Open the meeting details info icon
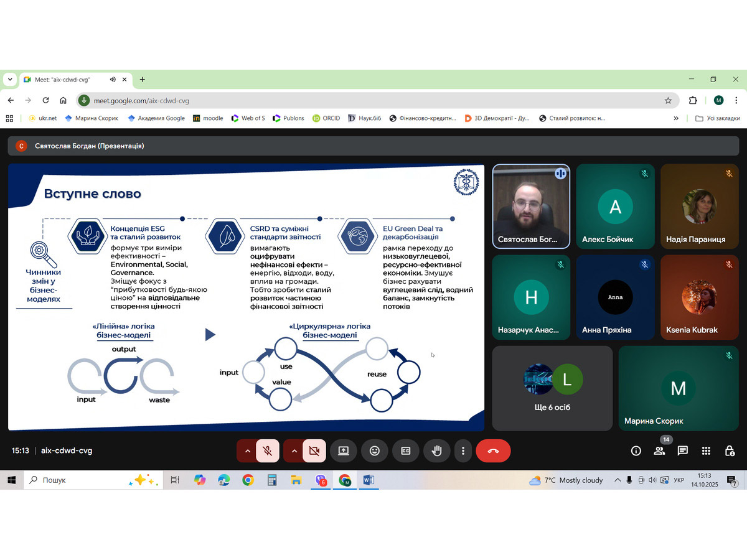 click(x=636, y=451)
